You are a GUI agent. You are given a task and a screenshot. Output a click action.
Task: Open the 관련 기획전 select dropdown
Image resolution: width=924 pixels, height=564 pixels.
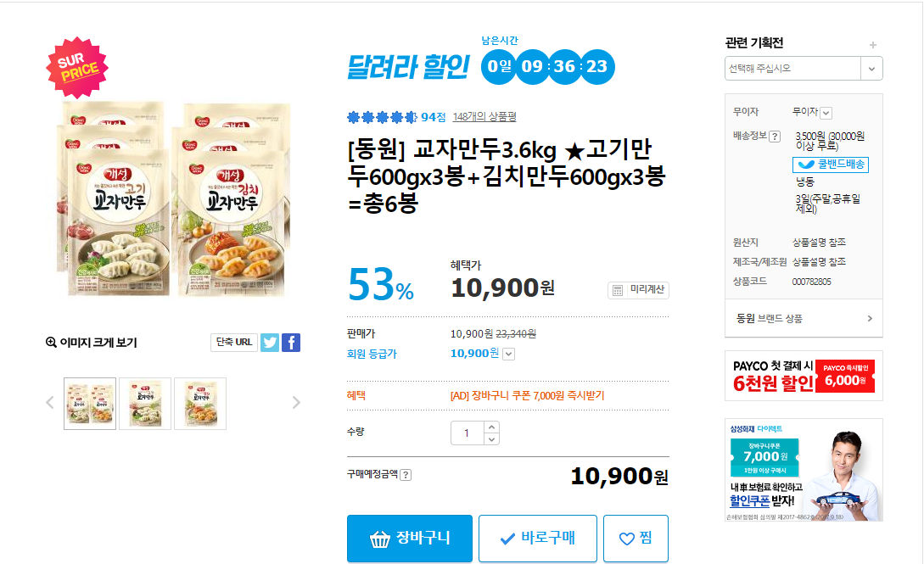tap(871, 69)
